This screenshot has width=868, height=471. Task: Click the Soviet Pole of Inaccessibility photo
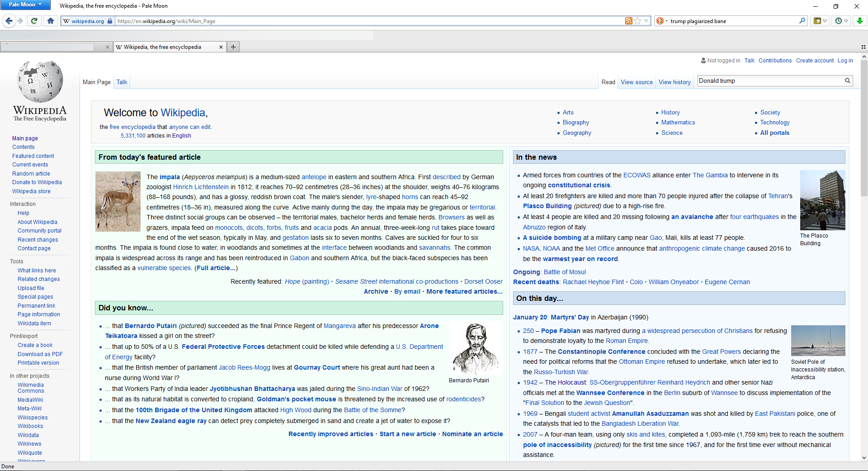tap(818, 340)
